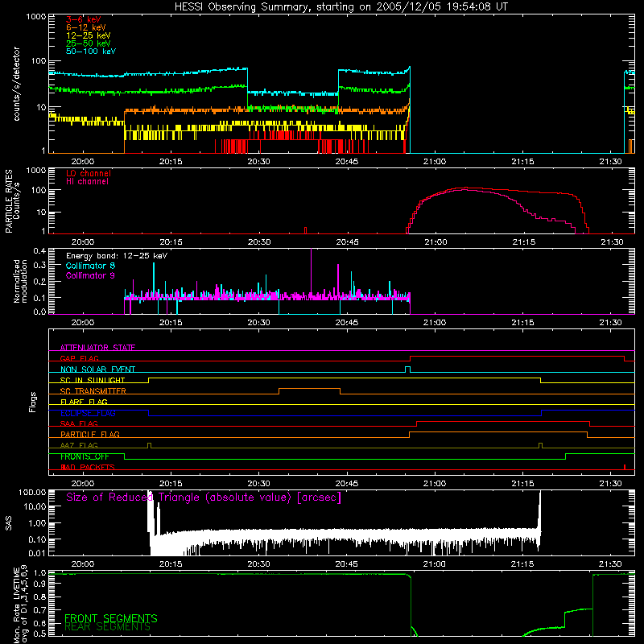Click the 'Collimator 9' legend label

coord(90,275)
